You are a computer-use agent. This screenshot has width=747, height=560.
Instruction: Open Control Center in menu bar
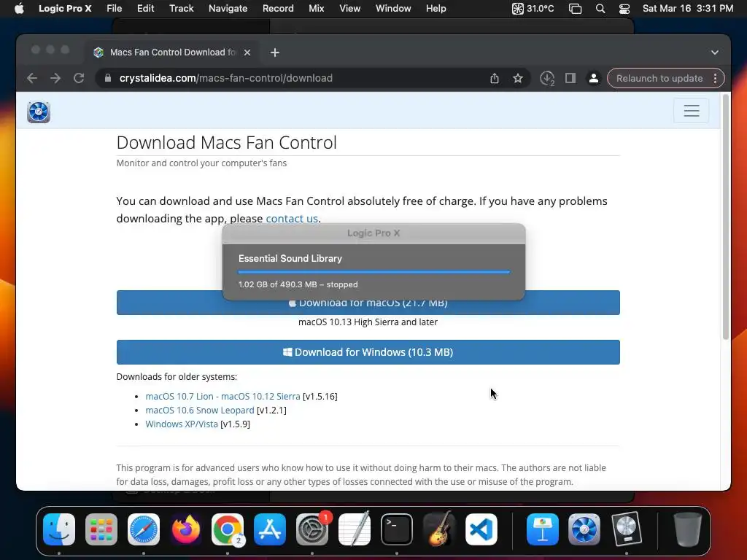pos(624,9)
